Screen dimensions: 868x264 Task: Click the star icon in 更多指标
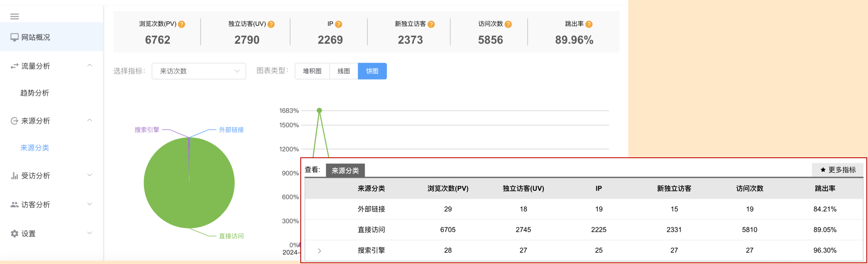pos(823,170)
